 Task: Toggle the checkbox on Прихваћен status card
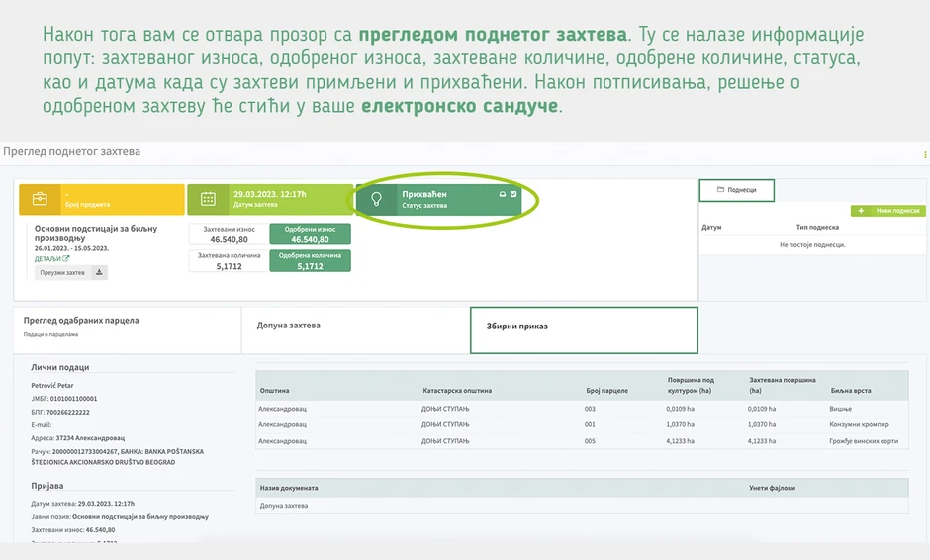click(x=513, y=194)
